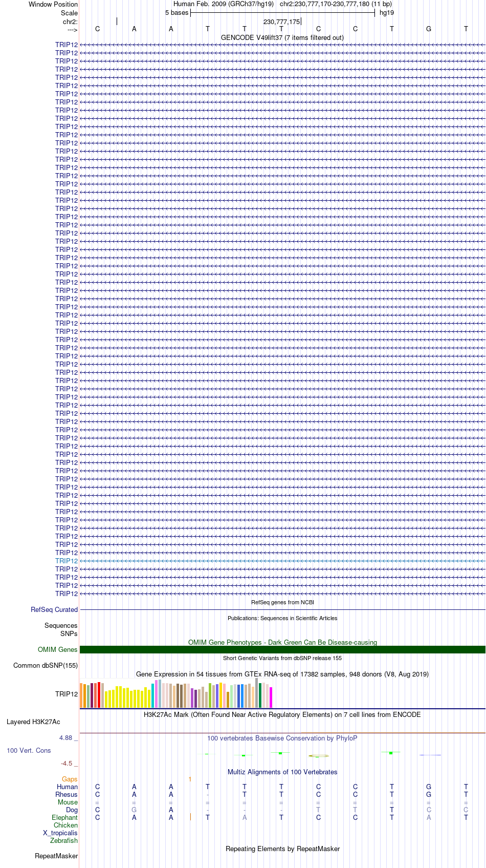Select the light-blue TRIP12 transcript label
Screen dimensions: 486x868
(67, 561)
